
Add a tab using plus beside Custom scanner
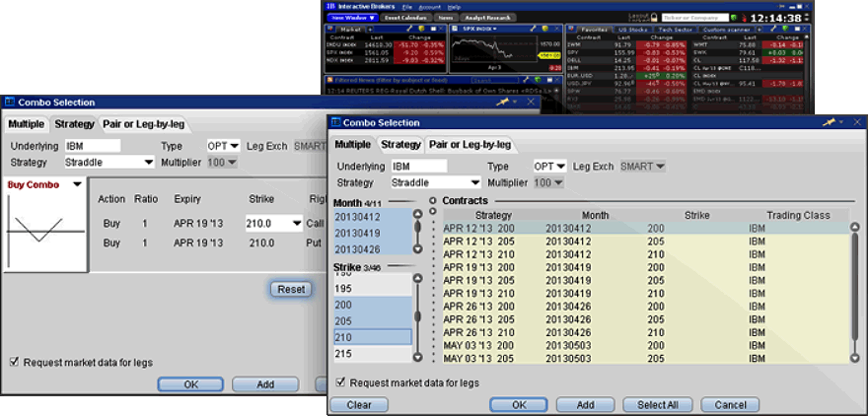click(759, 29)
